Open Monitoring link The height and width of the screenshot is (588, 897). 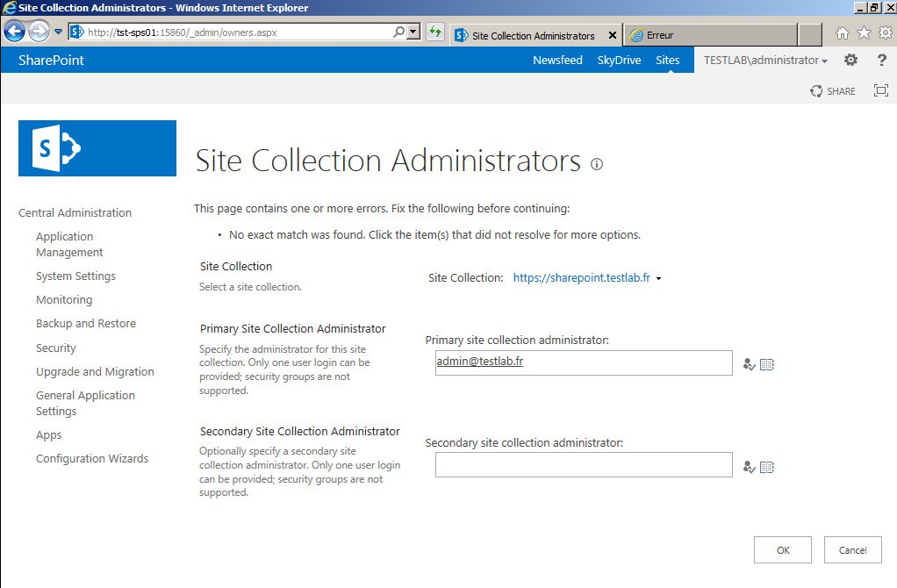(64, 300)
